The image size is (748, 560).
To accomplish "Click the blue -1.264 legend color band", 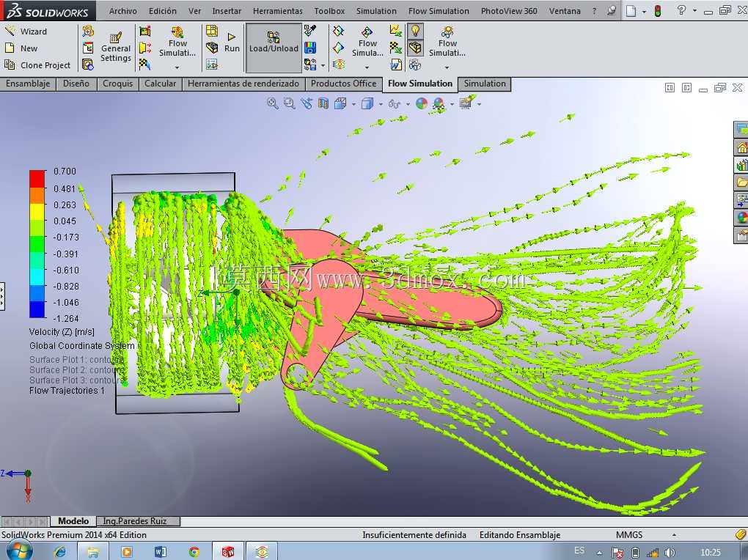I will click(x=37, y=309).
